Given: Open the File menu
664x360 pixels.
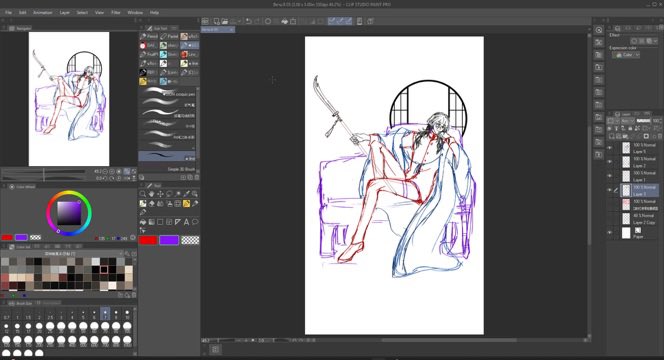Looking at the screenshot, I should point(8,13).
